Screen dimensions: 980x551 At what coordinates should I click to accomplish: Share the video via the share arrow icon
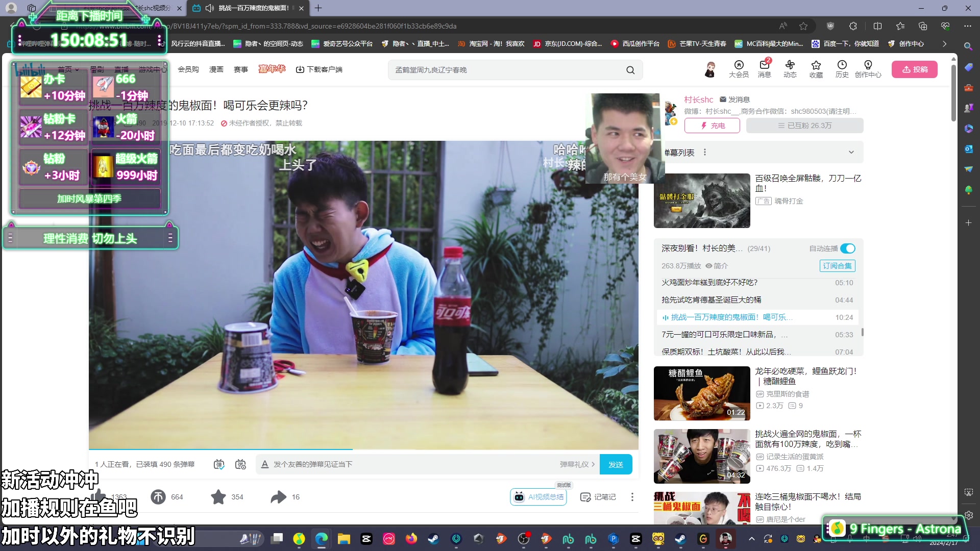click(278, 496)
